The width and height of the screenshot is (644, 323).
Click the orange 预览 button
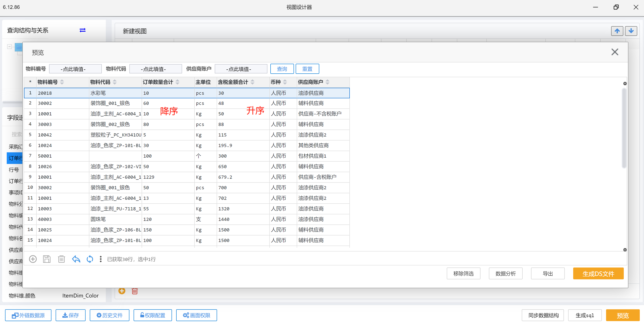click(623, 315)
